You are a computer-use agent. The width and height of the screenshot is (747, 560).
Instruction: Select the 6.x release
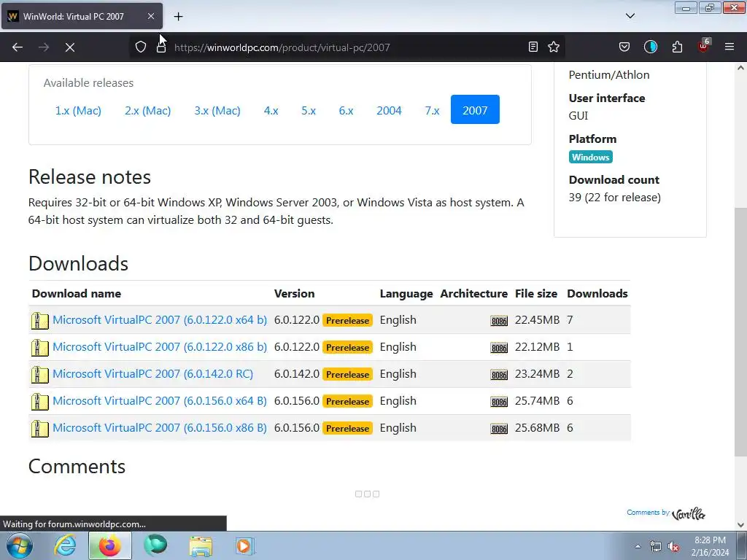pos(346,111)
